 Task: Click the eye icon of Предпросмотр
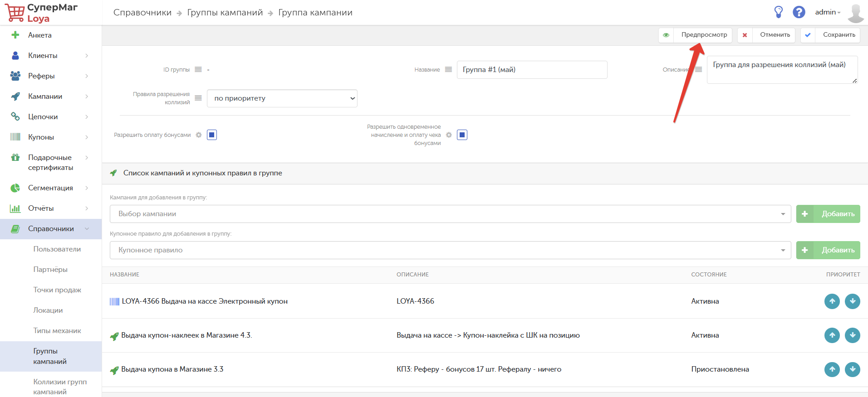666,35
